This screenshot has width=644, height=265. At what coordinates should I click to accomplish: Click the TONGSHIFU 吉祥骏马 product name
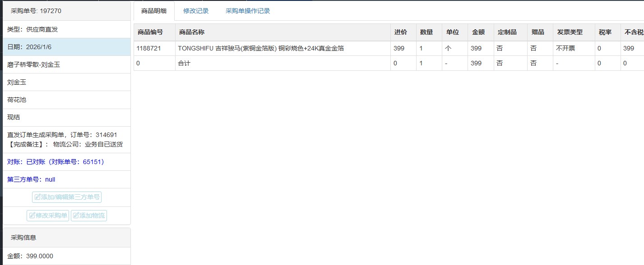pyautogui.click(x=261, y=48)
